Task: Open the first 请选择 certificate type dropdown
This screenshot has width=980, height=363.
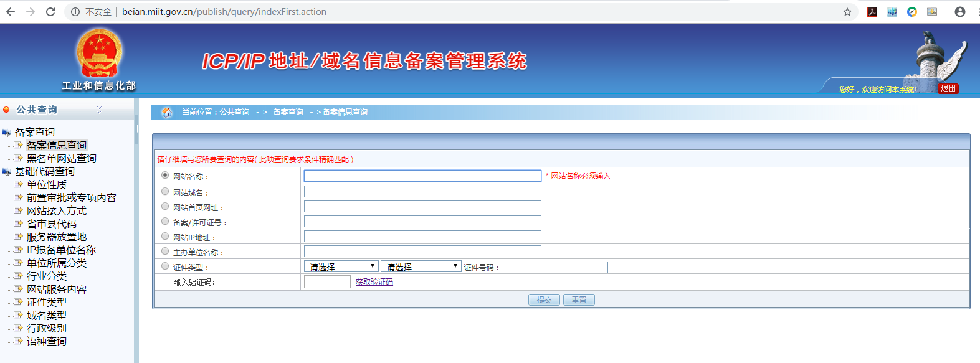Action: tap(341, 266)
